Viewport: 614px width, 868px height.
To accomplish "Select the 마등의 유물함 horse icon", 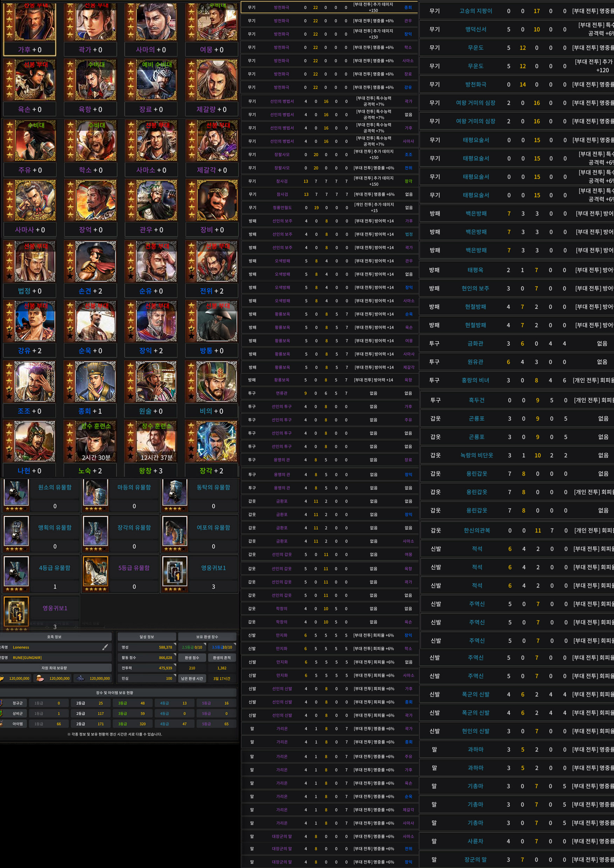I will tap(95, 494).
